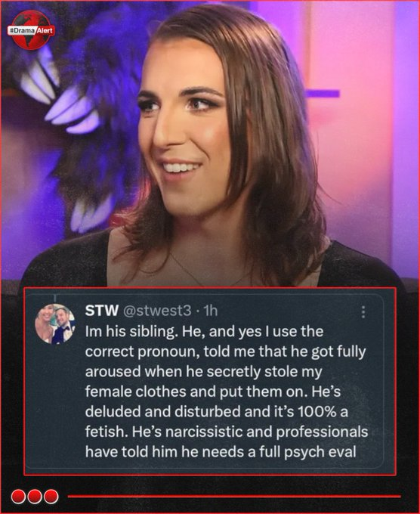Click the "100%" text in the tweet

click(x=317, y=412)
